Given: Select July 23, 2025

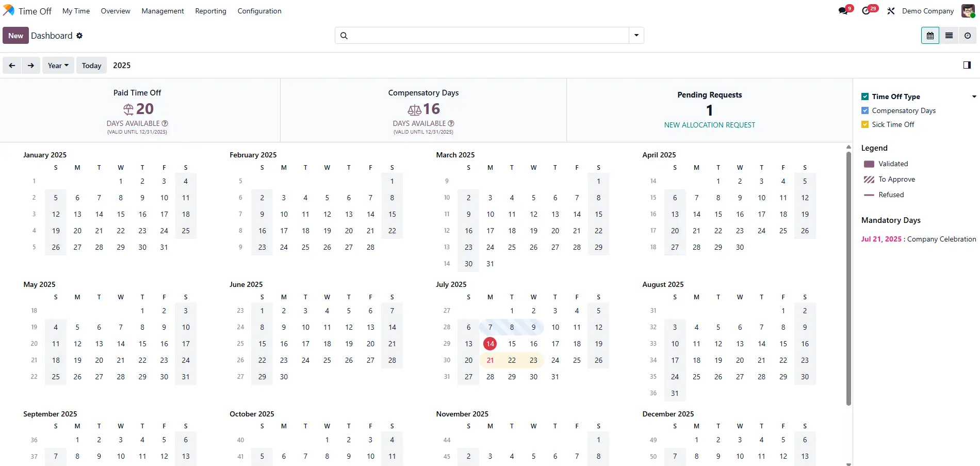Looking at the screenshot, I should (533, 360).
